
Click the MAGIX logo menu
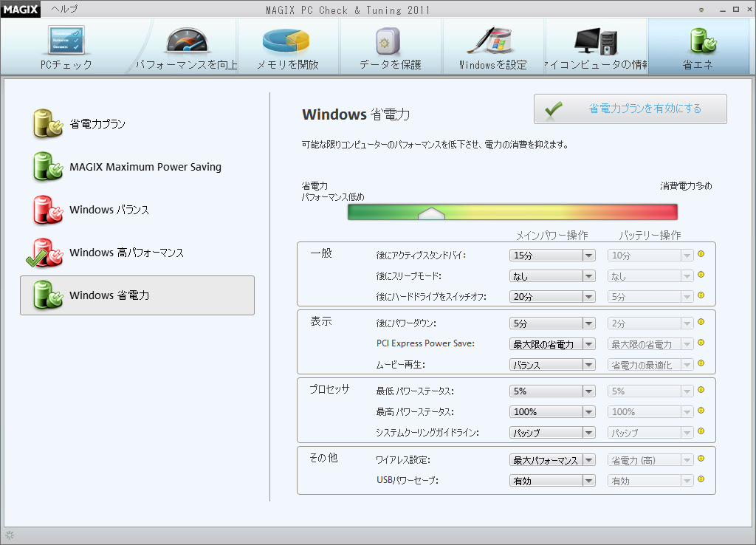[x=20, y=9]
